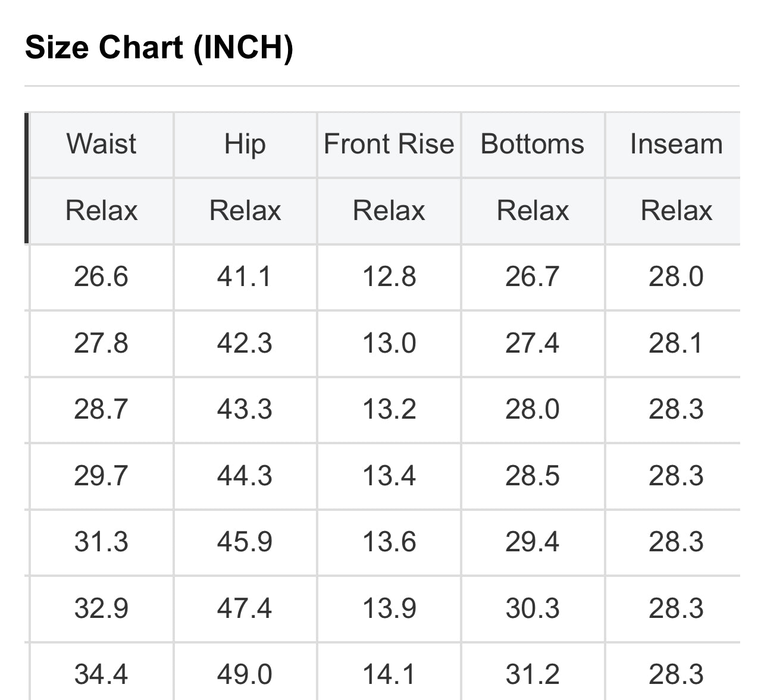The height and width of the screenshot is (700, 764).
Task: Click the Waist column header
Action: 101,144
